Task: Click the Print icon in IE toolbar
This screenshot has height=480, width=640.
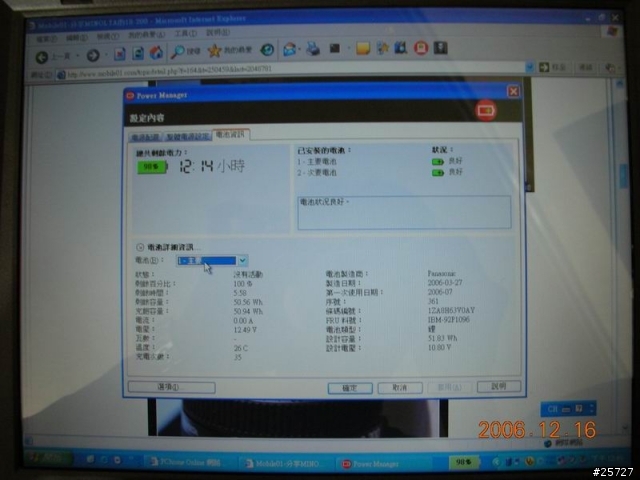Action: click(313, 49)
